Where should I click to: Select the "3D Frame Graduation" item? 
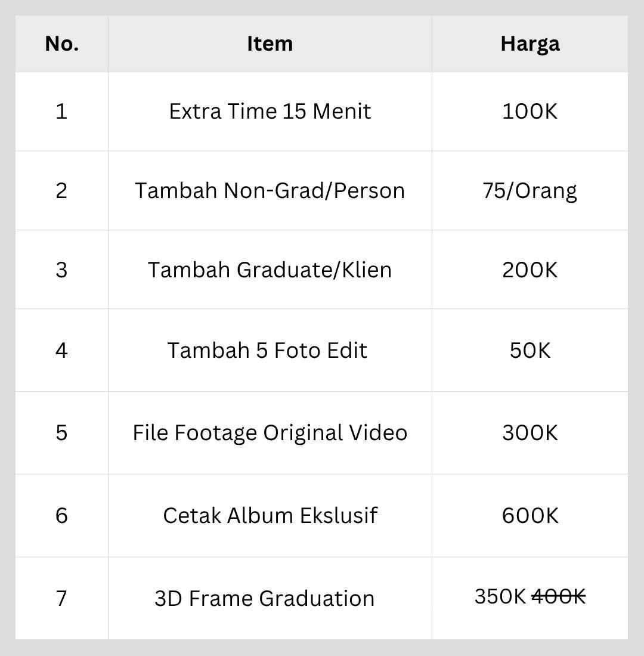(264, 598)
